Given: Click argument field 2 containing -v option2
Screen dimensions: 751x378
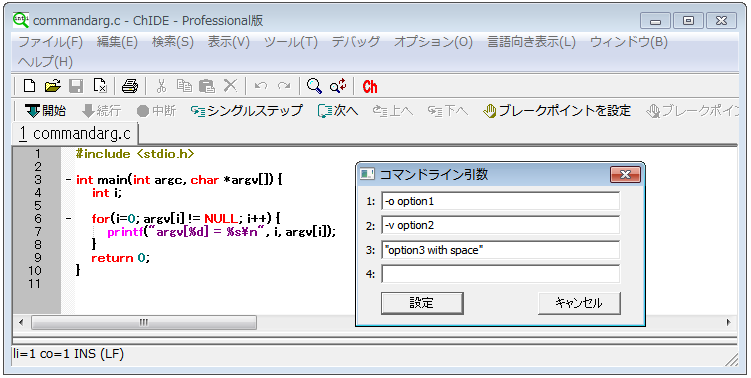Looking at the screenshot, I should coord(501,226).
